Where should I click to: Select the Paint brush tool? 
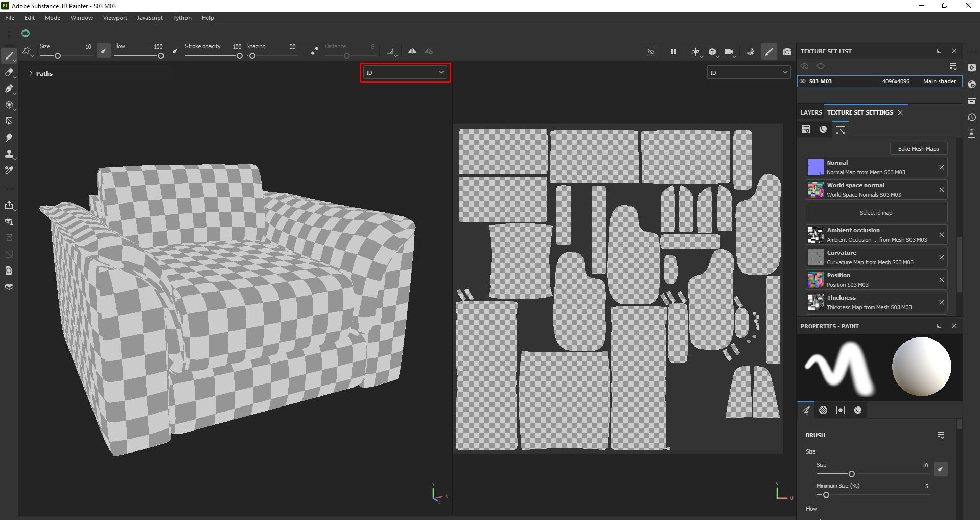(x=9, y=56)
